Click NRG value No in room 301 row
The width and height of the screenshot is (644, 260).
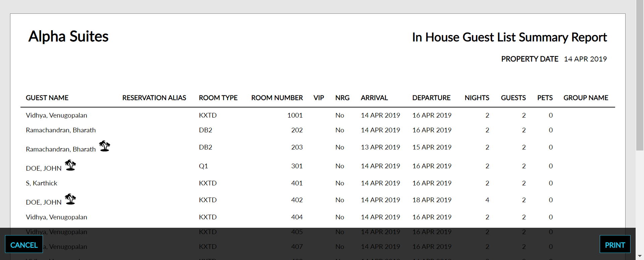click(x=340, y=166)
